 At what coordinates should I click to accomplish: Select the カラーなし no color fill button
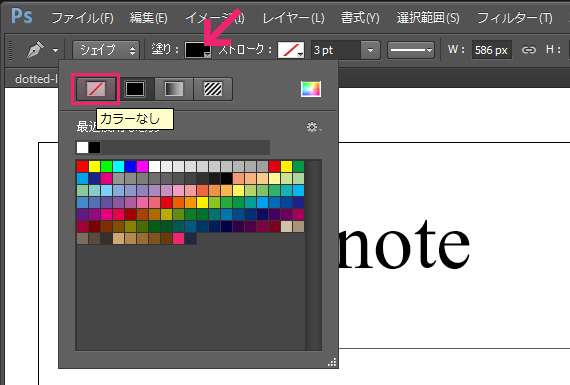click(96, 89)
